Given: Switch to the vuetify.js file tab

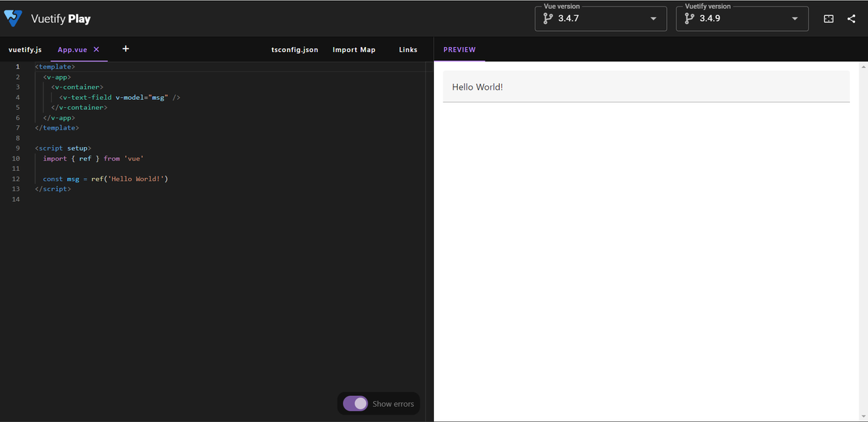Looking at the screenshot, I should pyautogui.click(x=25, y=50).
